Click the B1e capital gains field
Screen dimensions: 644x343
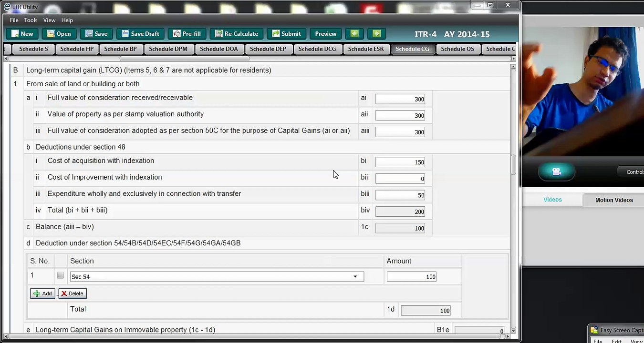pyautogui.click(x=479, y=330)
